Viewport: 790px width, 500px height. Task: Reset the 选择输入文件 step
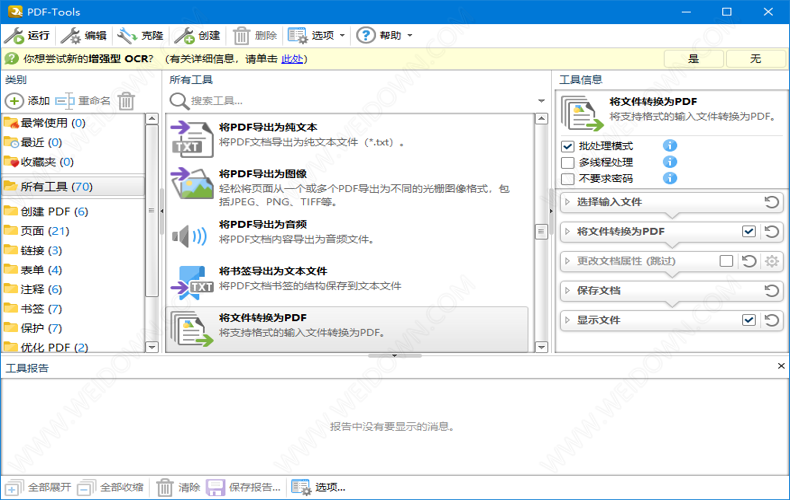(771, 203)
